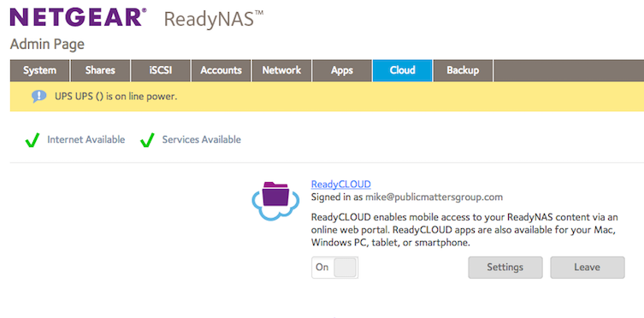Click the ReadyCLOUD folder cloud icon
This screenshot has width=644, height=318.
click(x=275, y=201)
